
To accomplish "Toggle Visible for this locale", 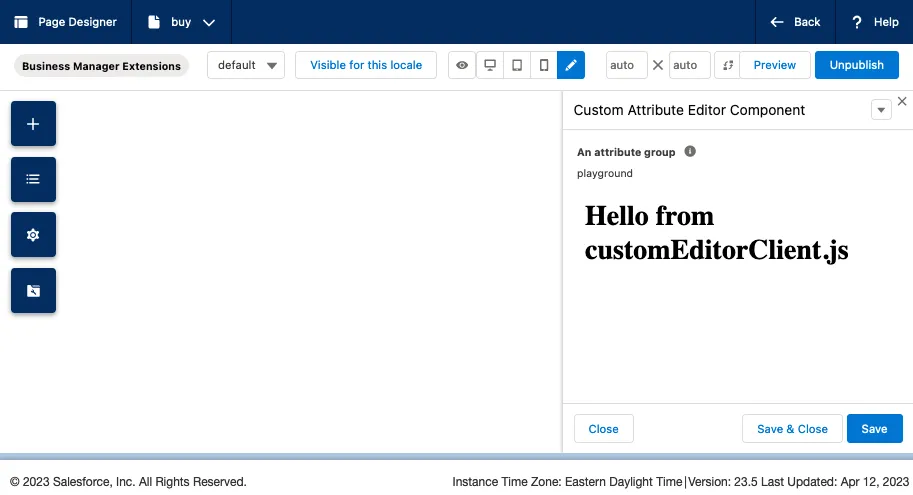I will pos(366,65).
